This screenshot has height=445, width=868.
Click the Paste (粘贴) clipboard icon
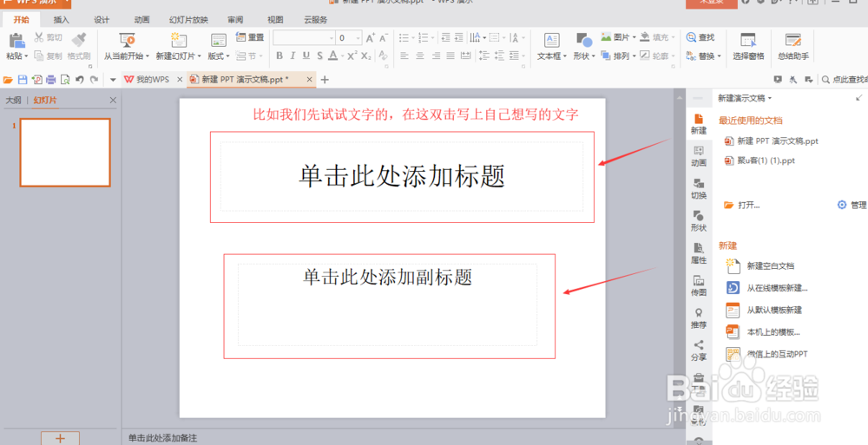click(16, 41)
